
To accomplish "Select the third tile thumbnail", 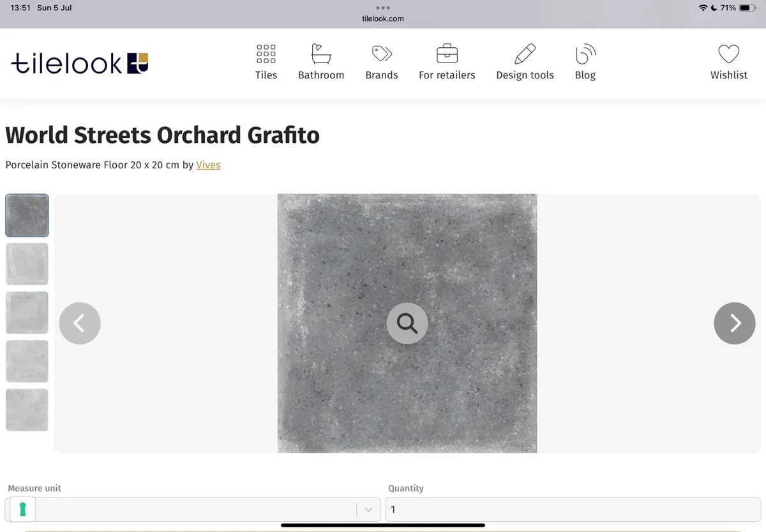I will tap(27, 313).
